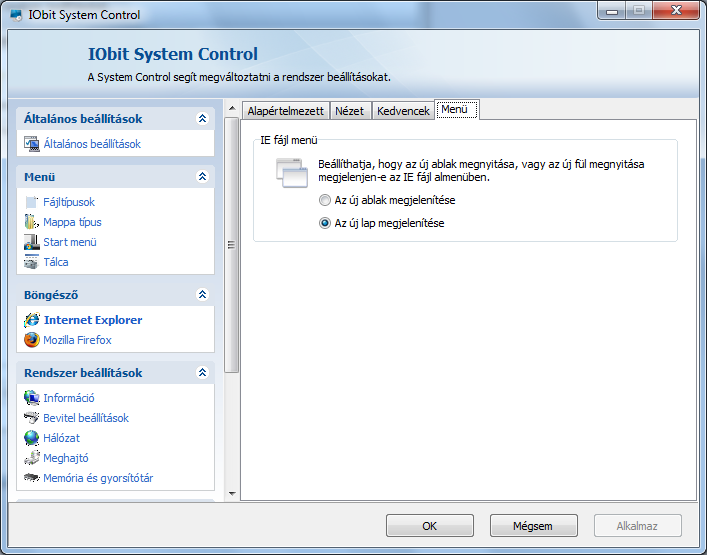The height and width of the screenshot is (555, 707).
Task: Click the Általános beállítások monitor icon
Action: 32,144
